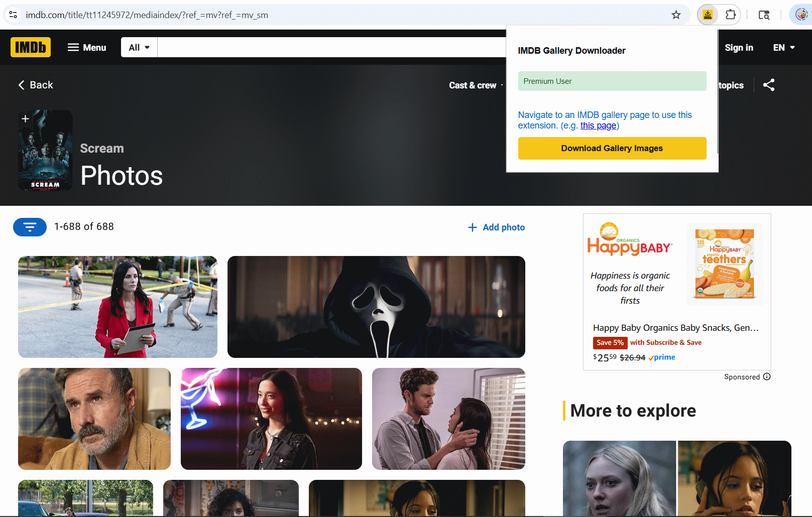Follow the 'this page' example link
The height and width of the screenshot is (517, 812).
click(598, 125)
